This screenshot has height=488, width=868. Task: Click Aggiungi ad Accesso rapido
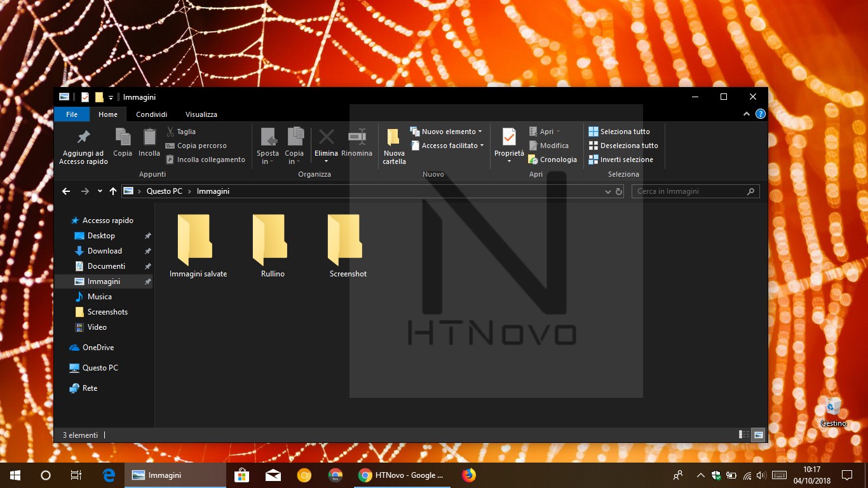point(83,145)
